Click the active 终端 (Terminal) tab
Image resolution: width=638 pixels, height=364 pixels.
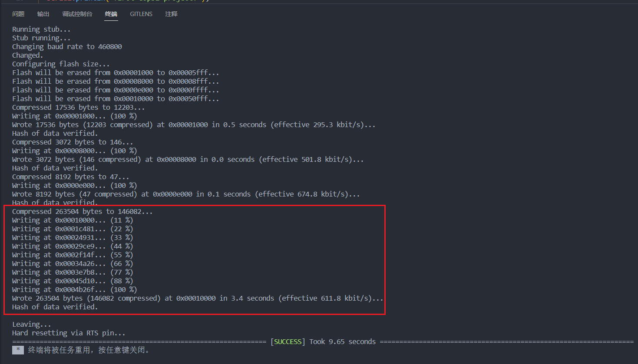tap(111, 14)
